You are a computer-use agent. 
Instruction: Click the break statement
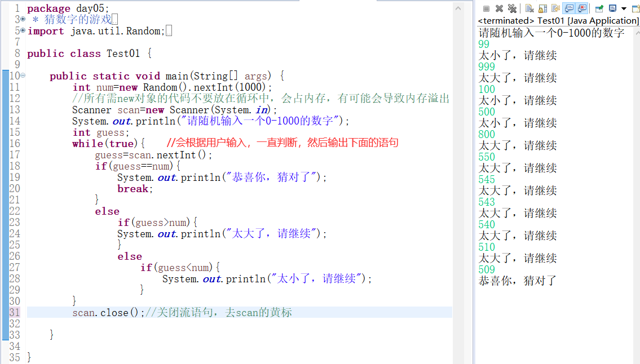135,189
